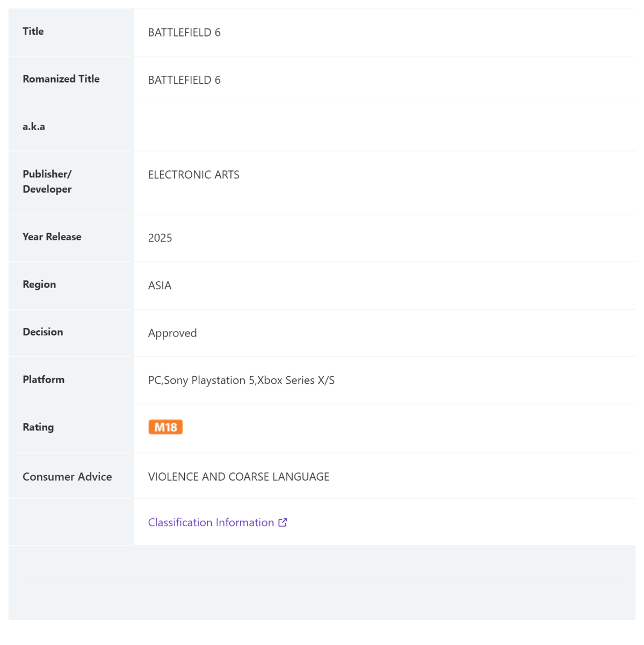
Task: Open the Classification Information link
Action: 218,522
